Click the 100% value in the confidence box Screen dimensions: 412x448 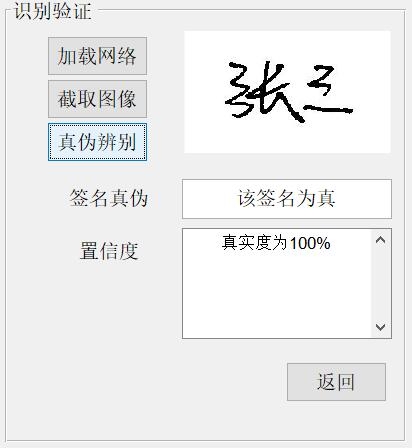click(310, 243)
